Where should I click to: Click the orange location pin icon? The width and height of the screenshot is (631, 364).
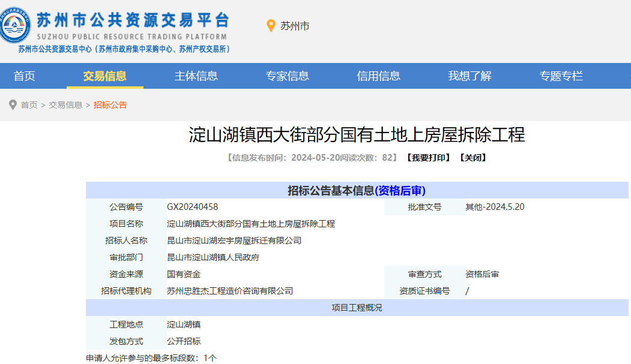tap(271, 26)
